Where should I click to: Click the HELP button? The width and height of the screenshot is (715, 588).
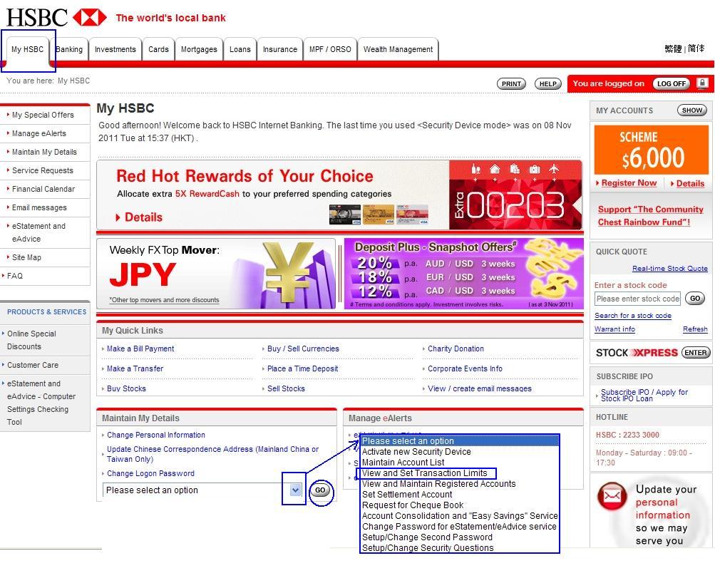(x=547, y=84)
